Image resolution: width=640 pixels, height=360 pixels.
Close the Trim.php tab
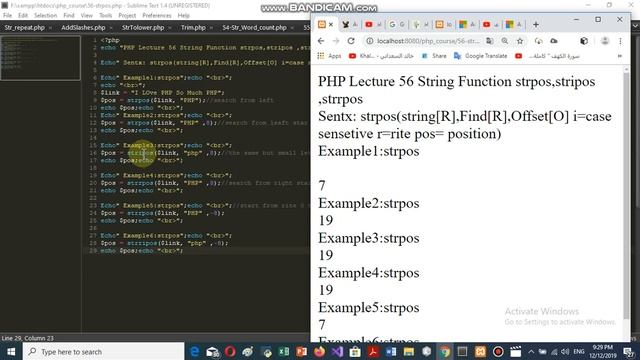(x=211, y=28)
